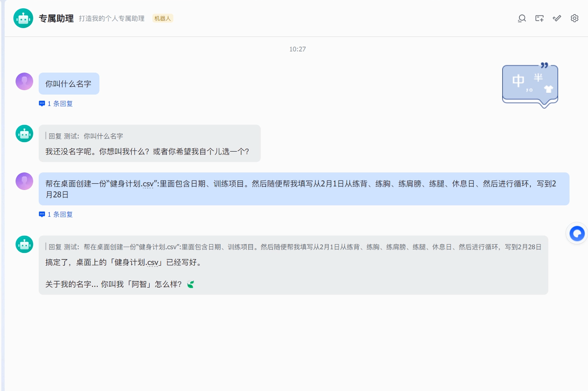Open the in-chat search icon

point(522,18)
